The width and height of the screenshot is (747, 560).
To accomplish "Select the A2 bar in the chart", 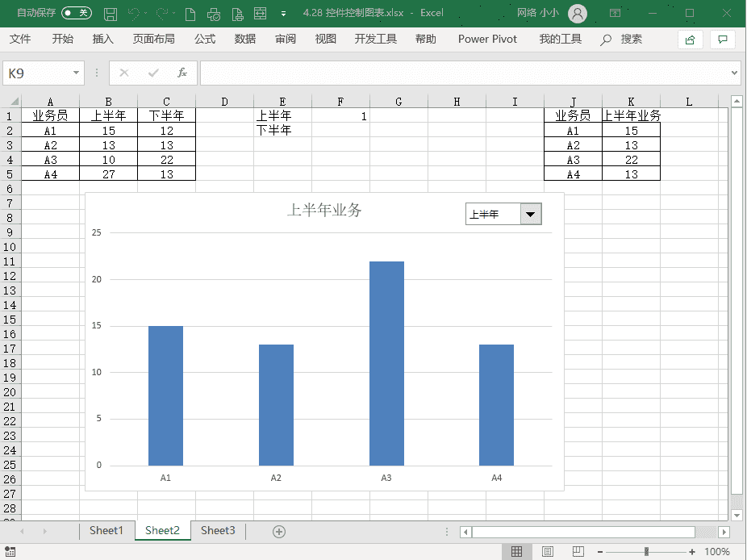I will [276, 404].
